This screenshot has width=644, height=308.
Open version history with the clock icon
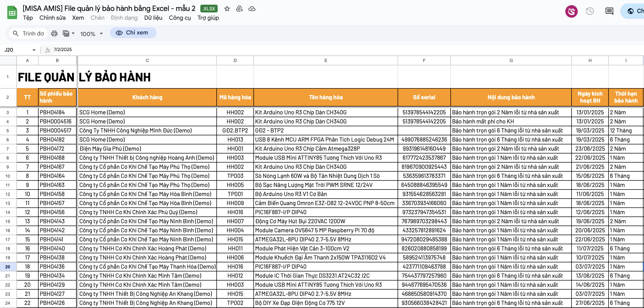click(x=590, y=11)
